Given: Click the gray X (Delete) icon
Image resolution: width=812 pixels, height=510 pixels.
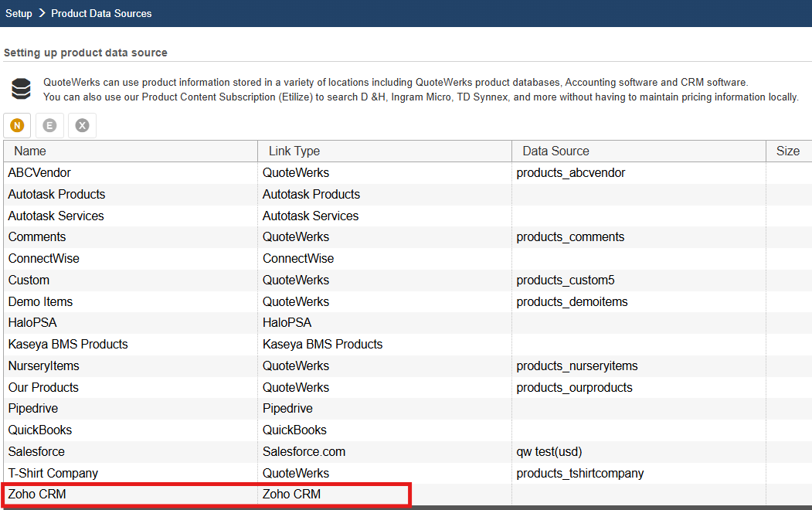Looking at the screenshot, I should [82, 125].
